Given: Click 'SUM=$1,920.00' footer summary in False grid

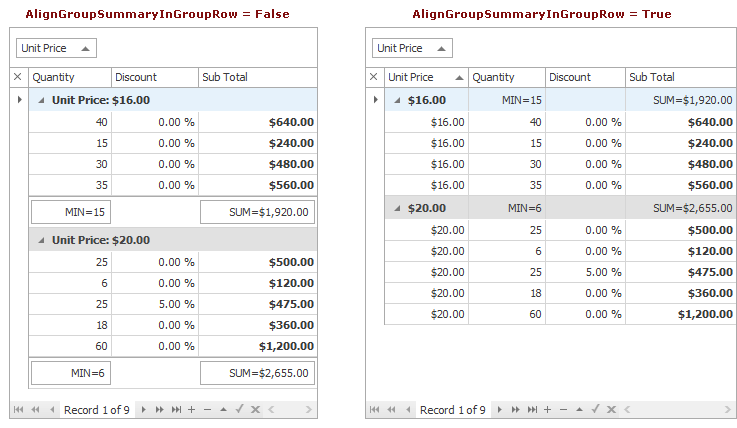Looking at the screenshot, I should click(x=258, y=212).
